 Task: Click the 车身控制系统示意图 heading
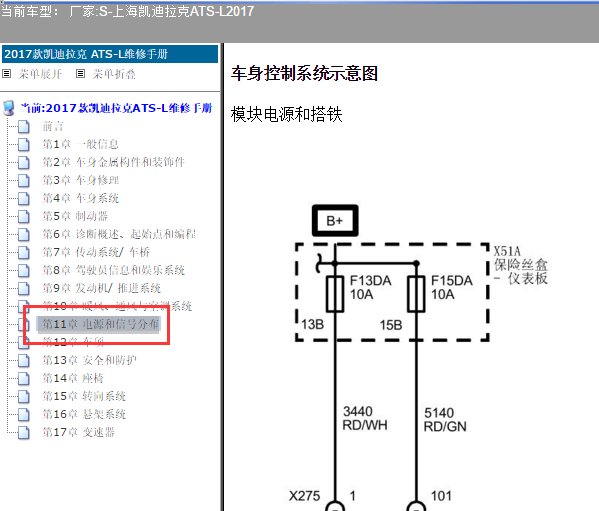coord(304,73)
